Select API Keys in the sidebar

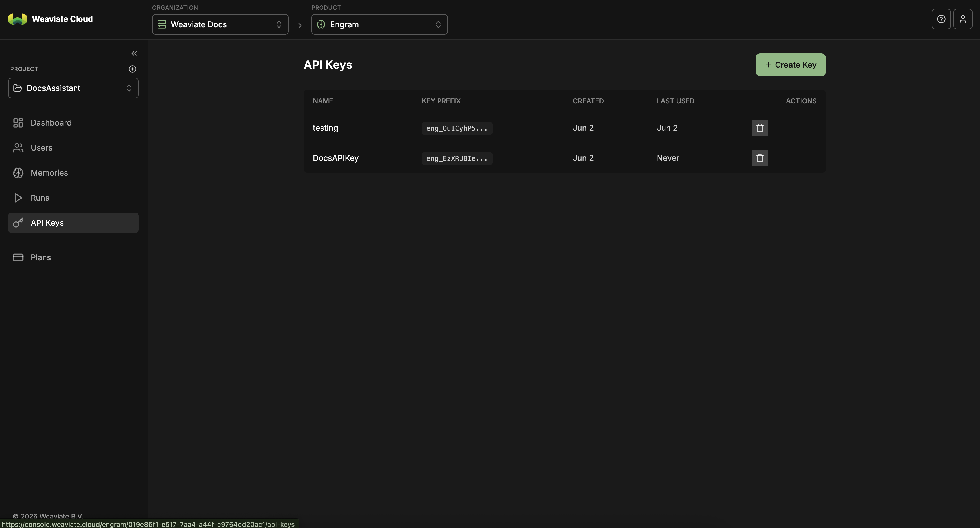coord(73,223)
